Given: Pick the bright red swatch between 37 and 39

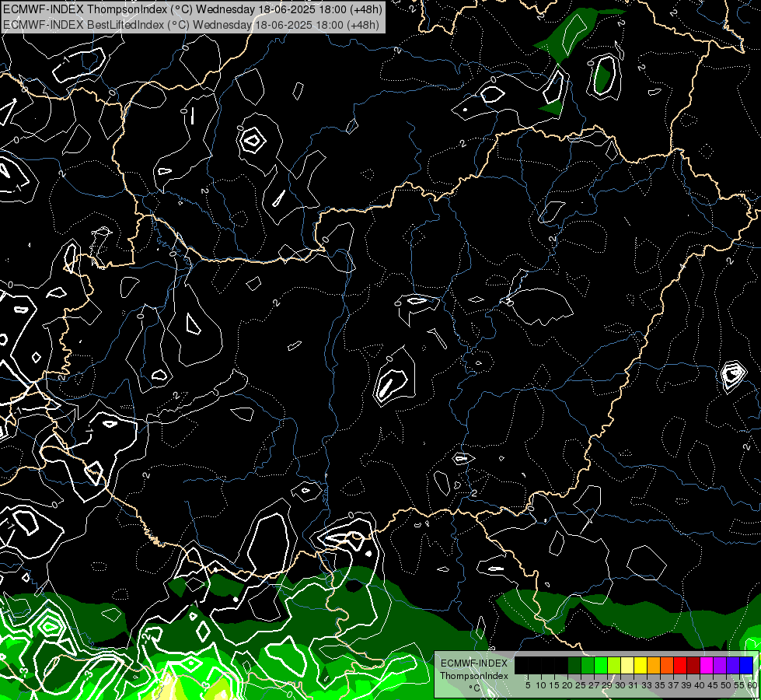Looking at the screenshot, I should tap(680, 665).
